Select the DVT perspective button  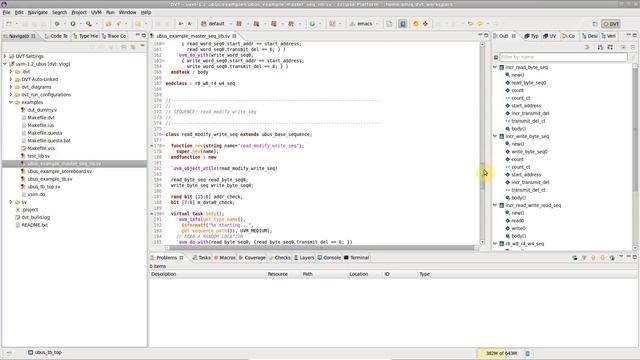pyautogui.click(x=611, y=24)
